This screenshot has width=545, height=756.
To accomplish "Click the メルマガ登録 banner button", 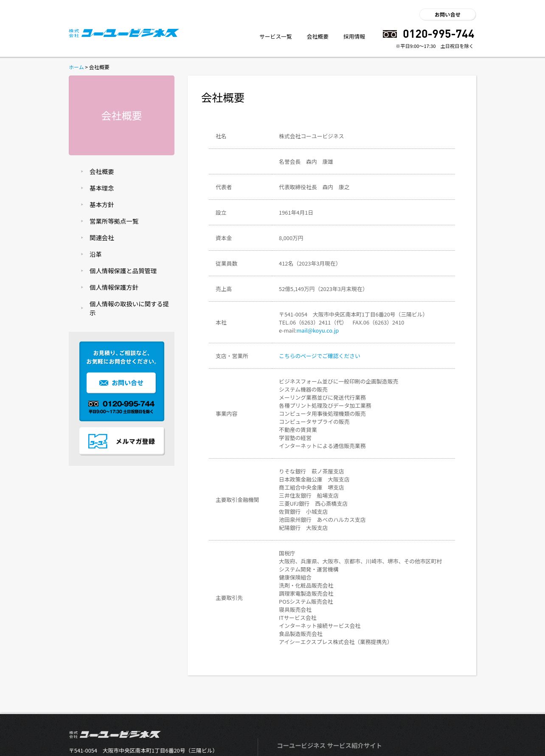I will tap(121, 441).
